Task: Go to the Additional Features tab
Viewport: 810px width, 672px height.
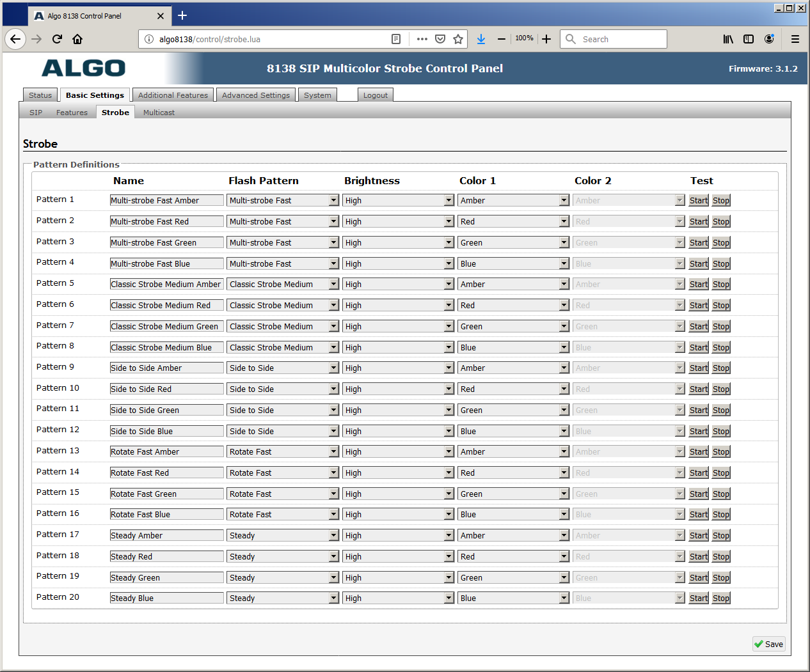Action: 173,95
